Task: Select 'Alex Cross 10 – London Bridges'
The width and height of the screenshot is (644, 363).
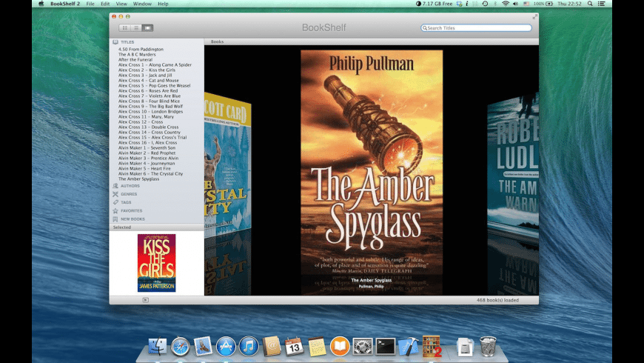Action: [151, 111]
